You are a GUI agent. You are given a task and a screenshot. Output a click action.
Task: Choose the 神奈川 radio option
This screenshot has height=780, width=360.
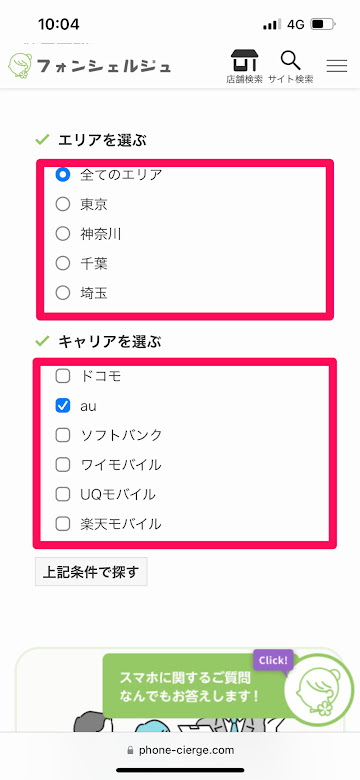pyautogui.click(x=63, y=234)
